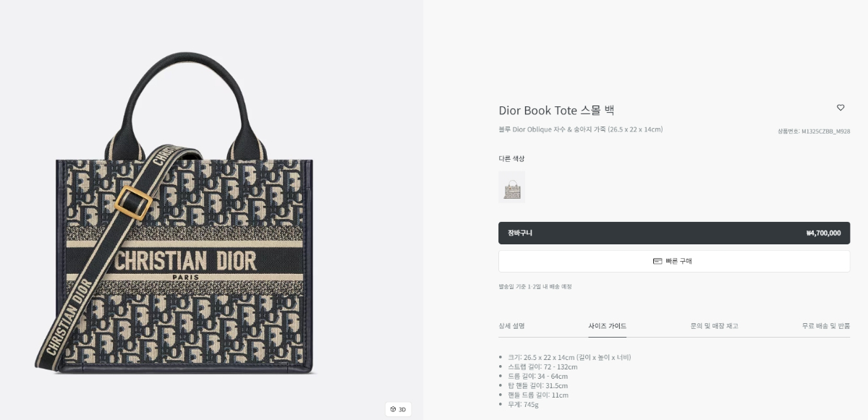
Task: Select the alternate color bag thumbnail
Action: pos(511,187)
